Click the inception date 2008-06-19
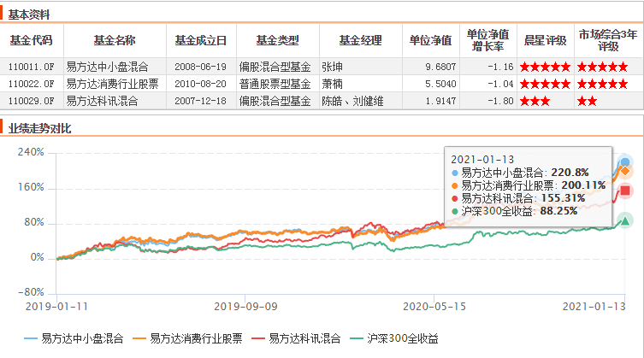The height and width of the screenshot is (358, 644). 200,67
